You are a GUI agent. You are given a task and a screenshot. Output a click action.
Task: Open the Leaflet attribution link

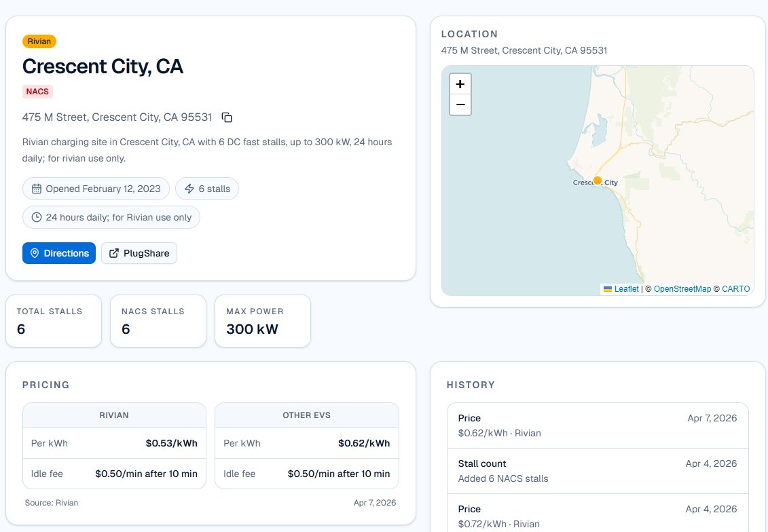click(x=626, y=289)
